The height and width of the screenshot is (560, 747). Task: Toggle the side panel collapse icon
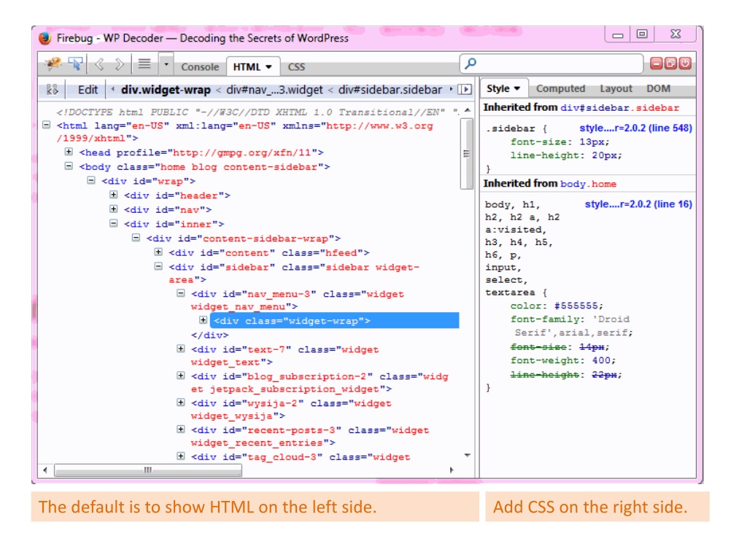[x=465, y=90]
